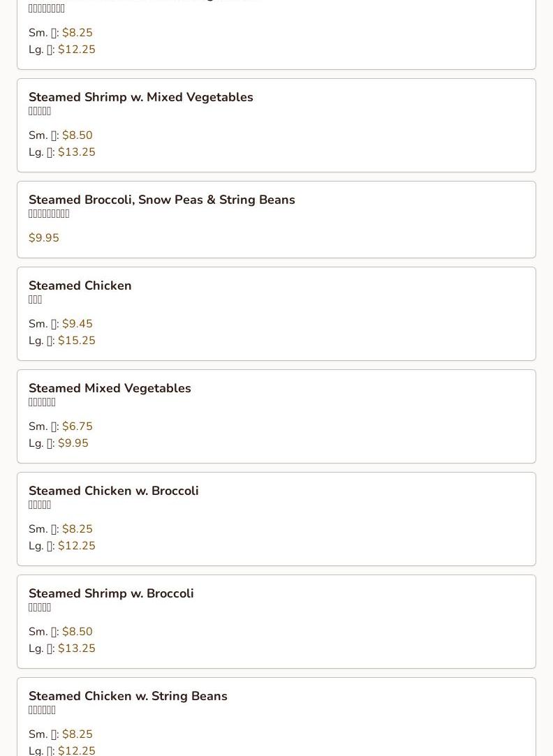Select small $9.45 Steamed Chicken option

coord(77,324)
